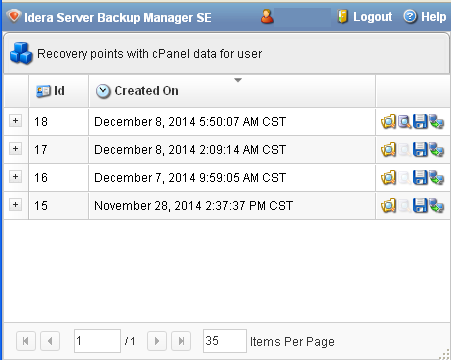This screenshot has width=451, height=360.
Task: Click the Idera shield logo icon
Action: tap(14, 16)
